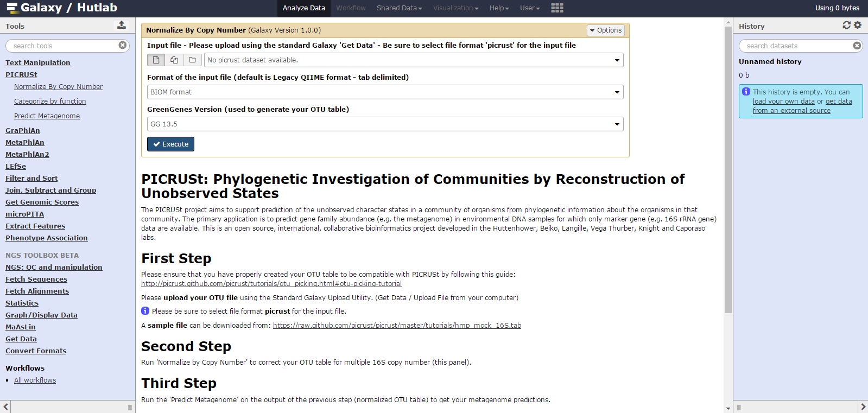Select dataset collection input mode icon
This screenshot has width=868, height=413.
(x=193, y=60)
